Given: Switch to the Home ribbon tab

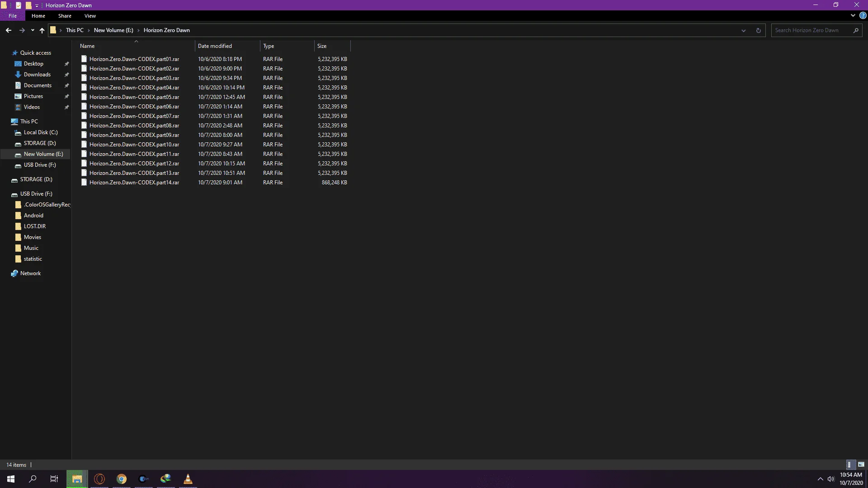Looking at the screenshot, I should click(38, 16).
